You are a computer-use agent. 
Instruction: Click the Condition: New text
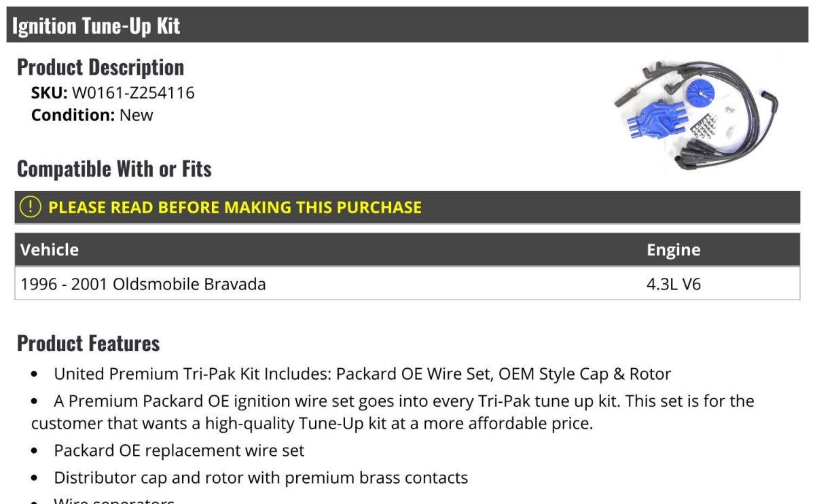92,115
